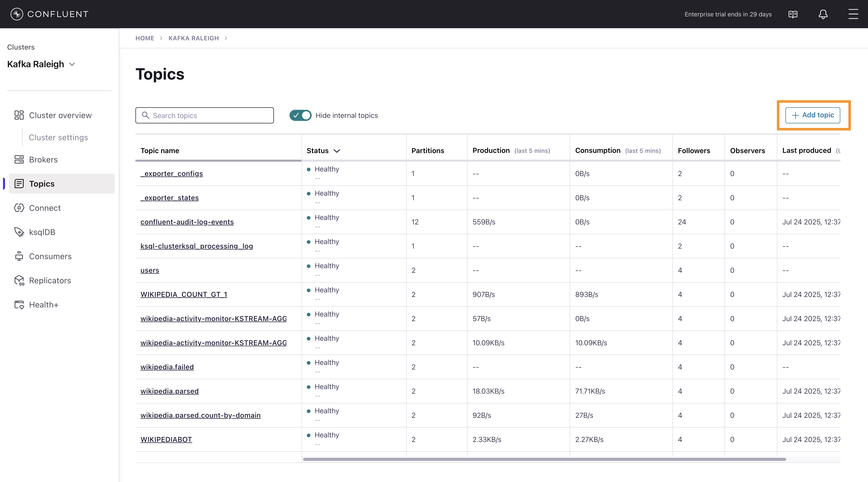Open Cluster settings in the sidebar
Screen dimensions: 868x482
pos(58,137)
